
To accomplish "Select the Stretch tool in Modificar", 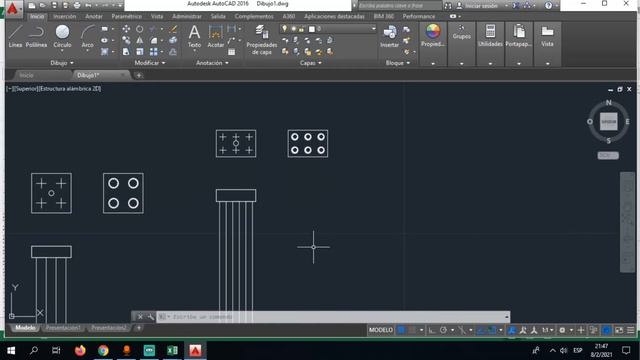I will tap(126, 52).
